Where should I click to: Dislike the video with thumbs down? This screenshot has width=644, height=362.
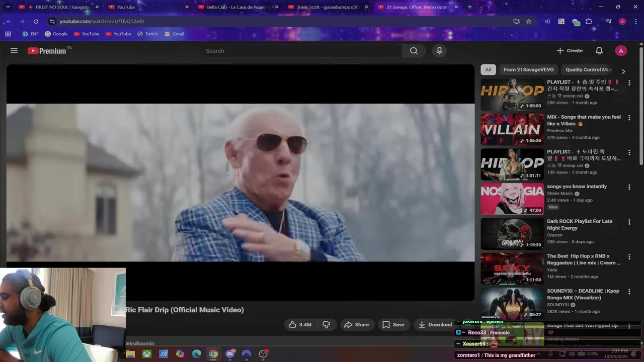tap(326, 325)
